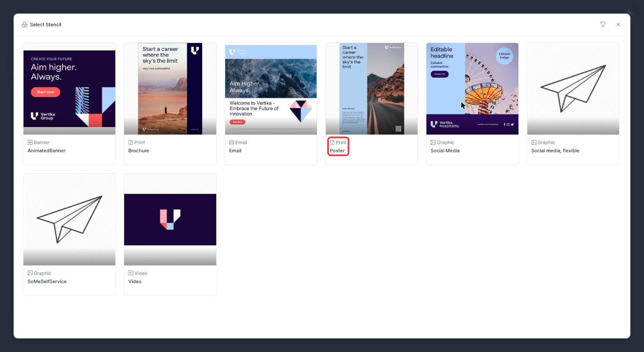
Task: Click the Print type icon above Poster
Action: 332,142
